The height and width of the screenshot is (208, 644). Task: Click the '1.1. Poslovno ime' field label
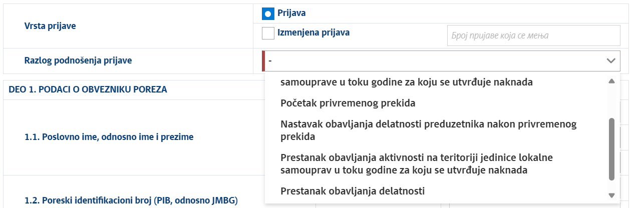point(109,137)
